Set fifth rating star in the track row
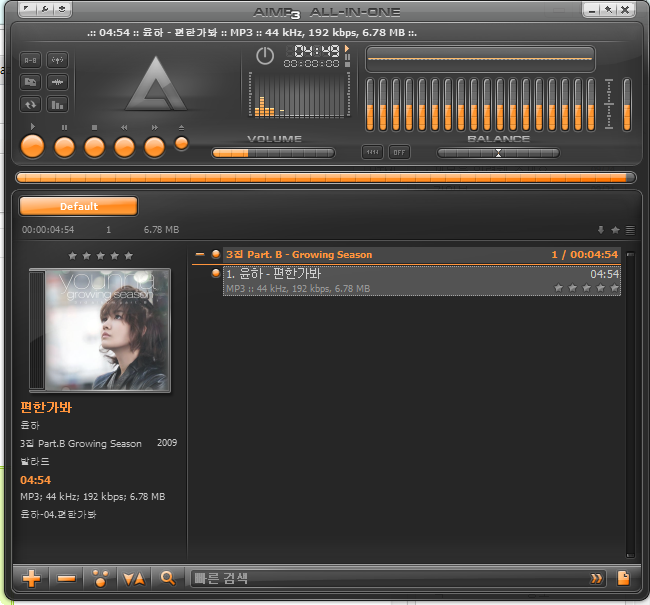 [x=614, y=287]
